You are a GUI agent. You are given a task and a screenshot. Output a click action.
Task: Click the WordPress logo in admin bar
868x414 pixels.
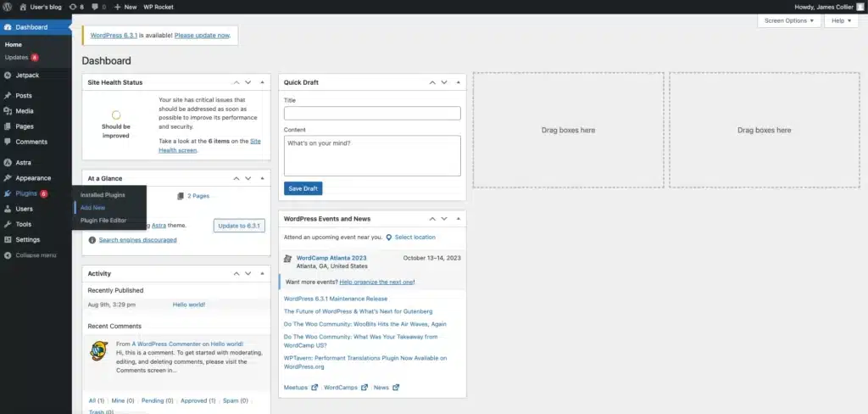point(8,7)
